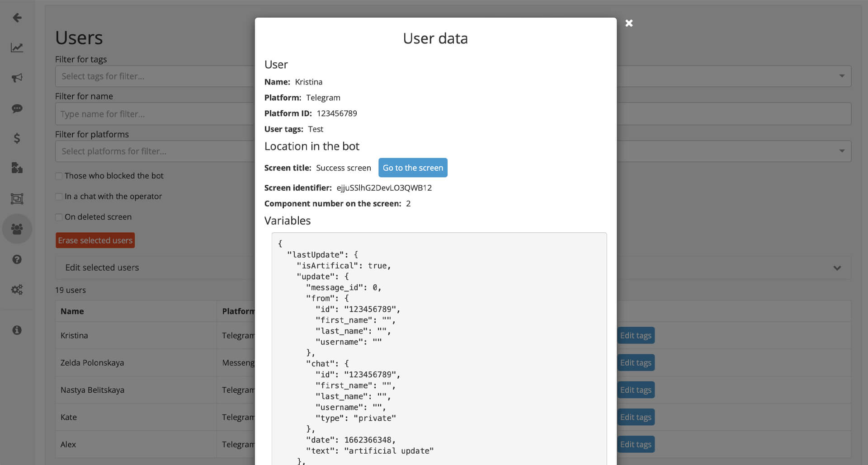Open the Select tags for filter dropdown
The height and width of the screenshot is (465, 868).
point(136,76)
